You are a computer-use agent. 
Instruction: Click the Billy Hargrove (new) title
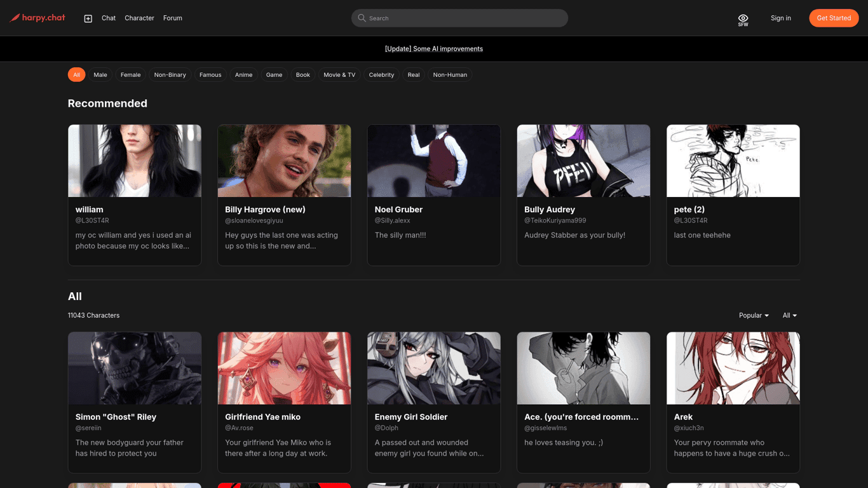[265, 210]
